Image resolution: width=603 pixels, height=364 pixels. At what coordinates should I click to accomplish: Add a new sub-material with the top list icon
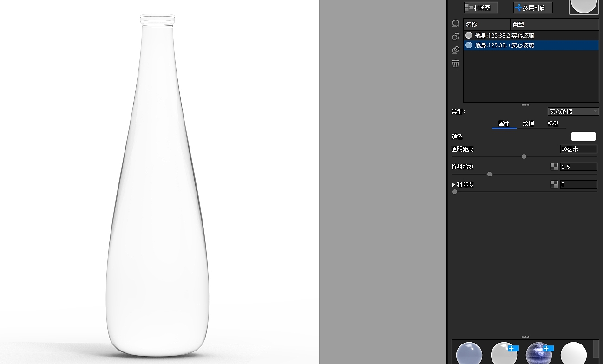coord(456,24)
